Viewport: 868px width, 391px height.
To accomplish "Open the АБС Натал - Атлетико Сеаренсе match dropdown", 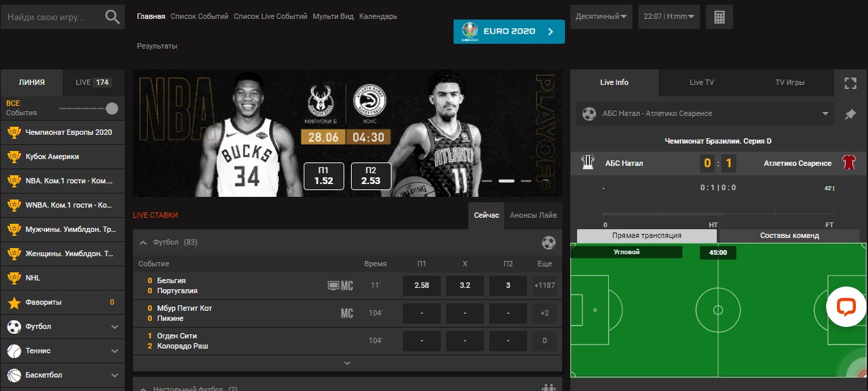I will pos(705,114).
